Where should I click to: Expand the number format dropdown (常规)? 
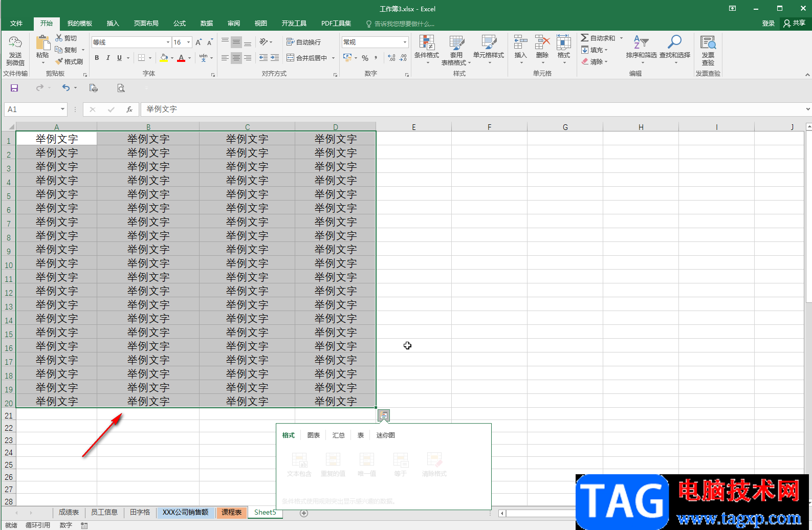pyautogui.click(x=405, y=42)
